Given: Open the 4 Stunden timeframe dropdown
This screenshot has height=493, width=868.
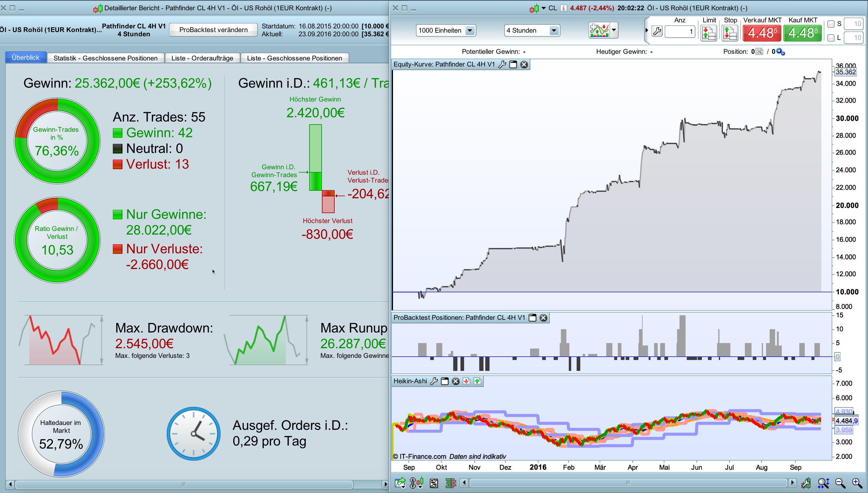Looking at the screenshot, I should point(554,31).
